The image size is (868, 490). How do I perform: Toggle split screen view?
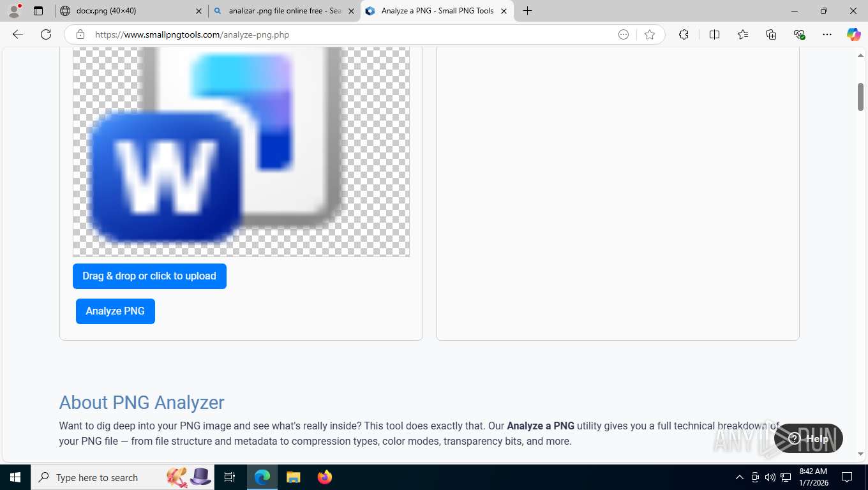click(x=714, y=34)
